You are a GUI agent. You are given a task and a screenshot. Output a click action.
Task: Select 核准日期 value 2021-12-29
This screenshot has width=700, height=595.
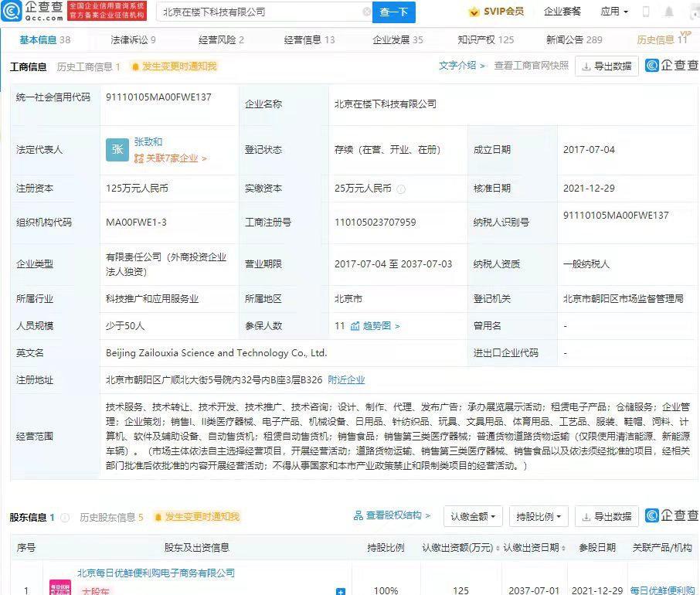pos(589,189)
